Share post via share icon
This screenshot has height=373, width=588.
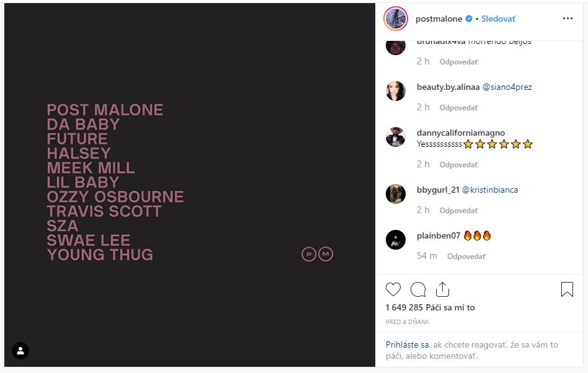[x=442, y=289]
